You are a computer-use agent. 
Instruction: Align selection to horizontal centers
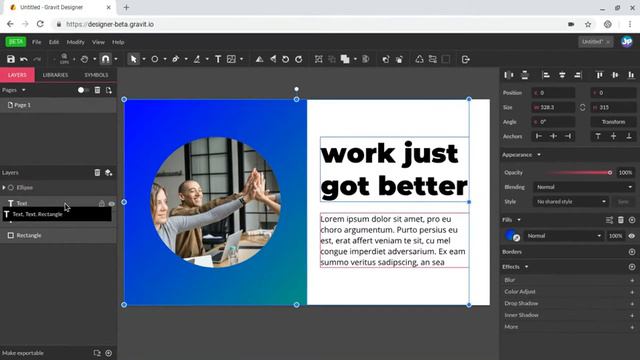pos(562,75)
